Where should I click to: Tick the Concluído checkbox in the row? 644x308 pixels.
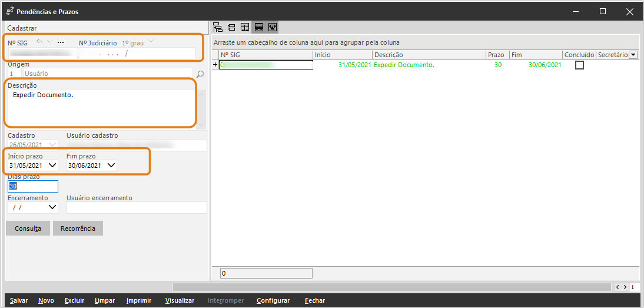pyautogui.click(x=579, y=65)
